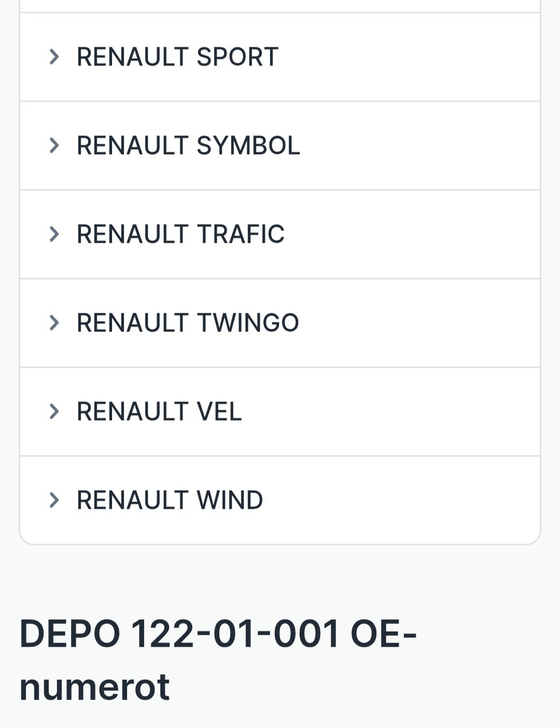
Task: Click the RENAULT WIND chevron icon
Action: 54,500
